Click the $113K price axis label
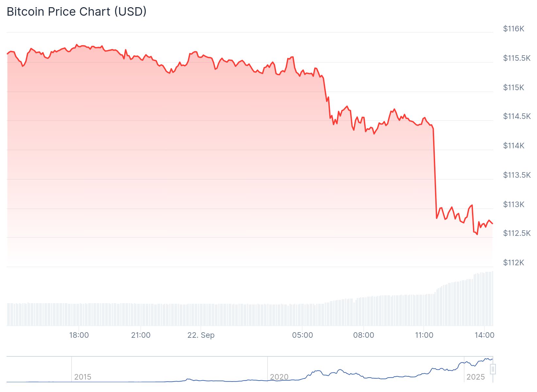Viewport: 537px width, 392px height. (x=513, y=204)
